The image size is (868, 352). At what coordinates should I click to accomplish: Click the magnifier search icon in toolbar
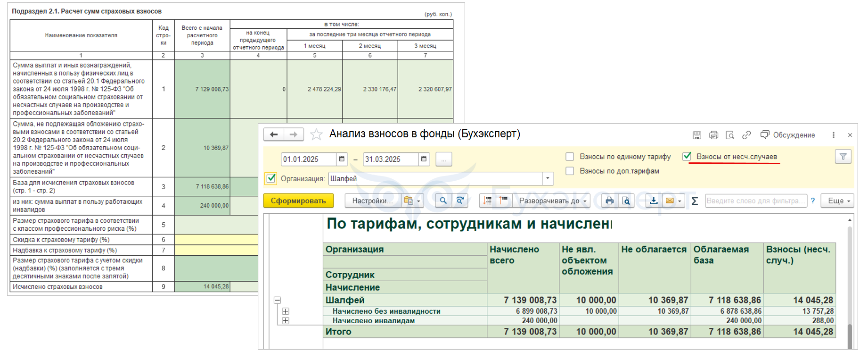[443, 201]
